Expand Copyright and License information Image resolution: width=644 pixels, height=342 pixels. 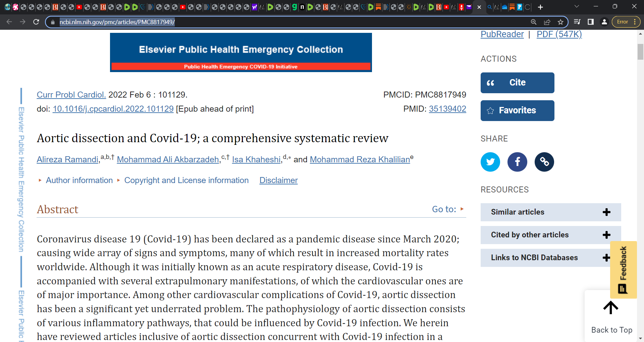point(186,180)
